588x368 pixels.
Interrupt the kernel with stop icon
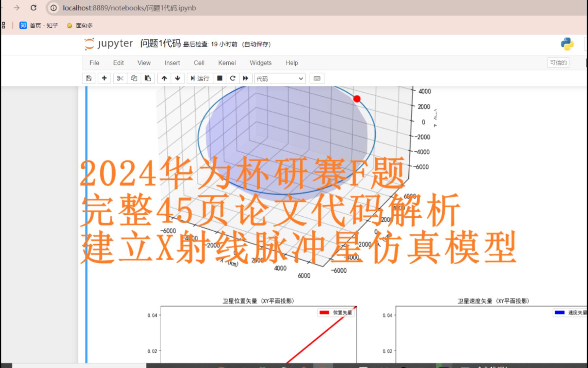tap(220, 78)
